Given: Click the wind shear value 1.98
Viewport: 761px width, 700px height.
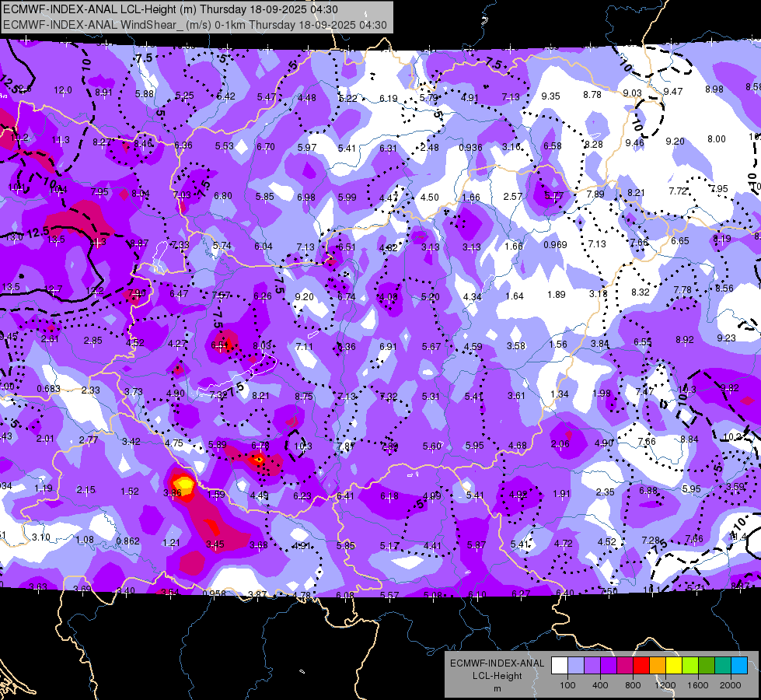Looking at the screenshot, I should coord(602,393).
